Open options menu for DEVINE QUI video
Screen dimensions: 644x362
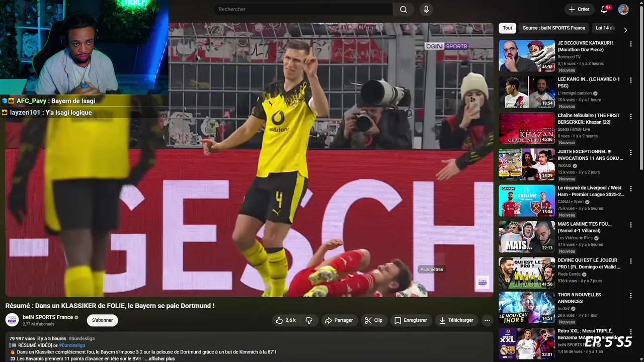[x=630, y=261]
